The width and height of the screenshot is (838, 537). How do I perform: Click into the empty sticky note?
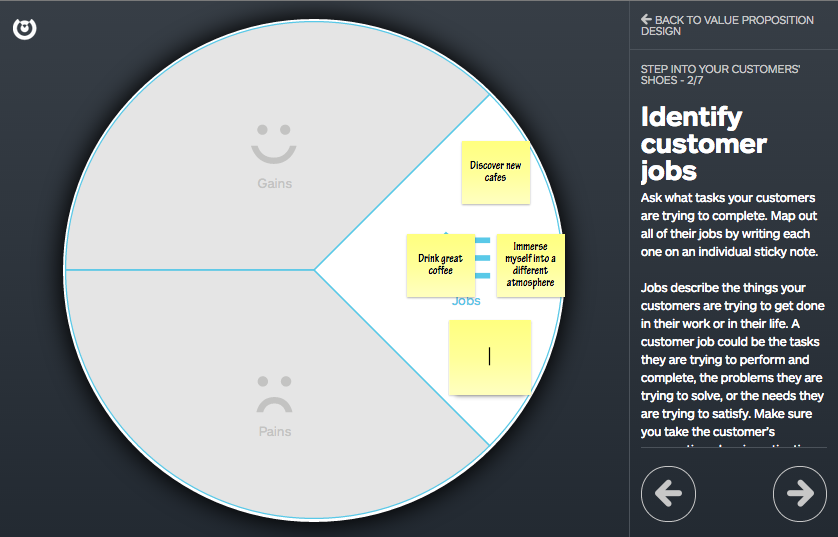point(489,357)
